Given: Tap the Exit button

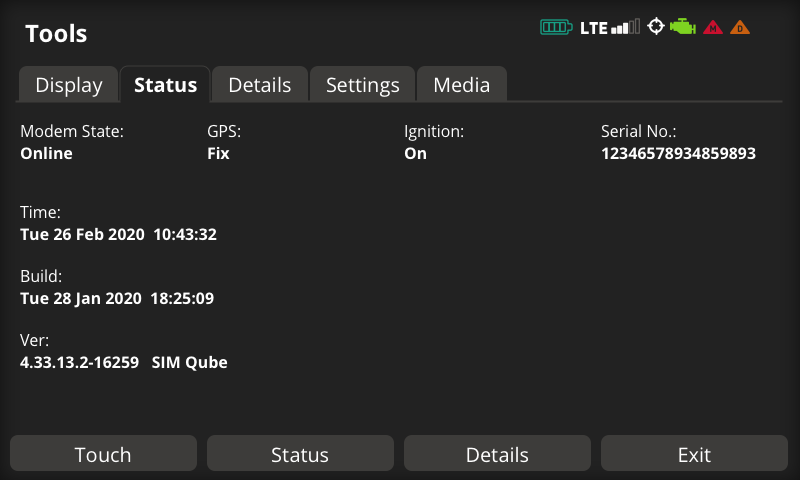Looking at the screenshot, I should (694, 454).
